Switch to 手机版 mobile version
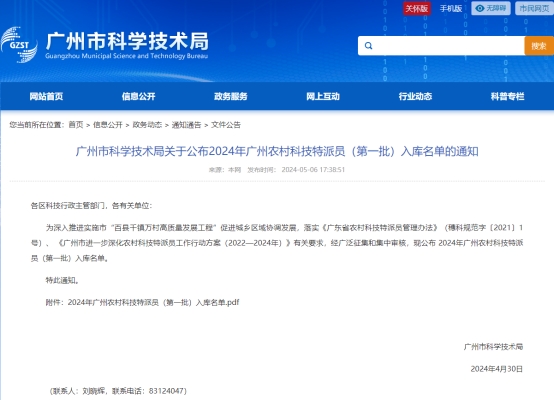 (x=451, y=8)
